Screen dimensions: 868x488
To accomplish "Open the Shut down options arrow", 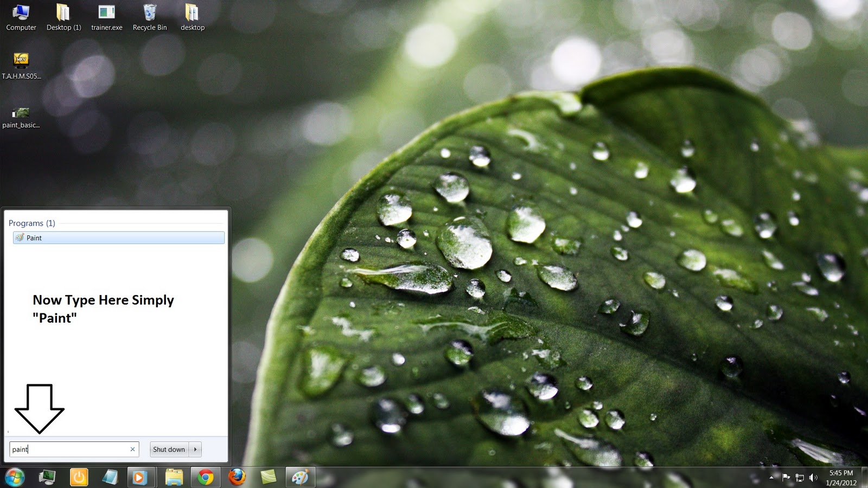I will click(x=195, y=449).
